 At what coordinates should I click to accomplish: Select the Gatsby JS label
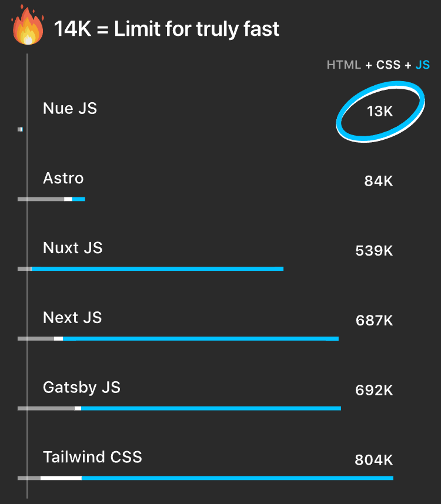pyautogui.click(x=82, y=388)
